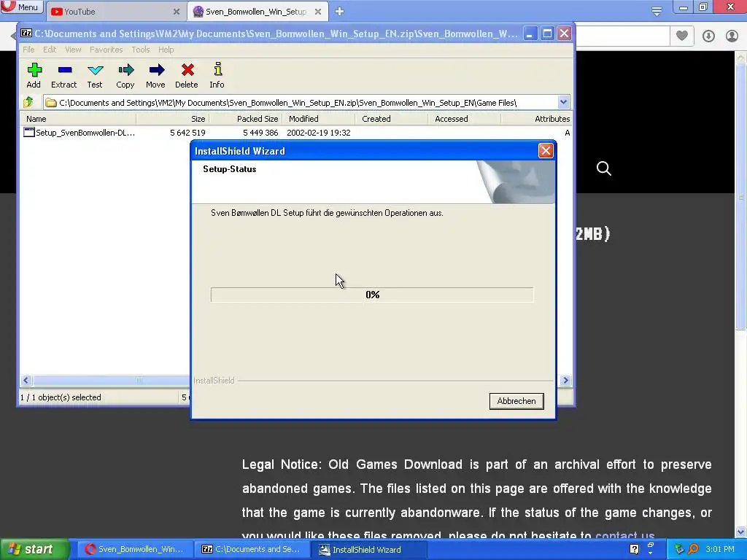Sort by the Accessed column header
Viewport: 747px width, 560px height.
(x=464, y=119)
